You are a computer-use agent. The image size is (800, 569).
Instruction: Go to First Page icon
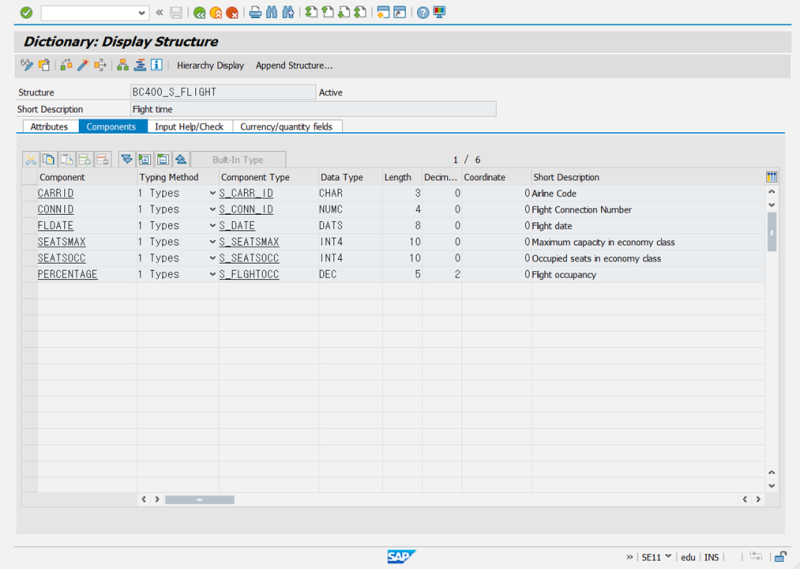coord(311,12)
